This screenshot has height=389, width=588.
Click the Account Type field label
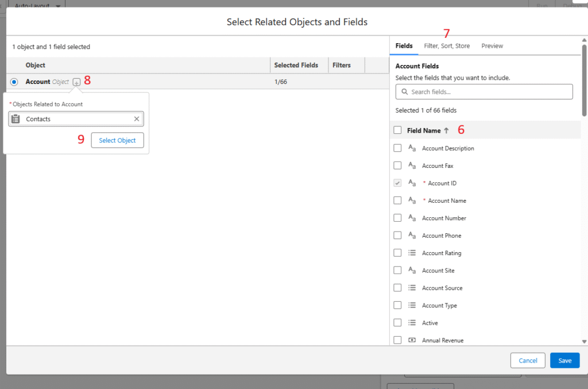click(439, 306)
